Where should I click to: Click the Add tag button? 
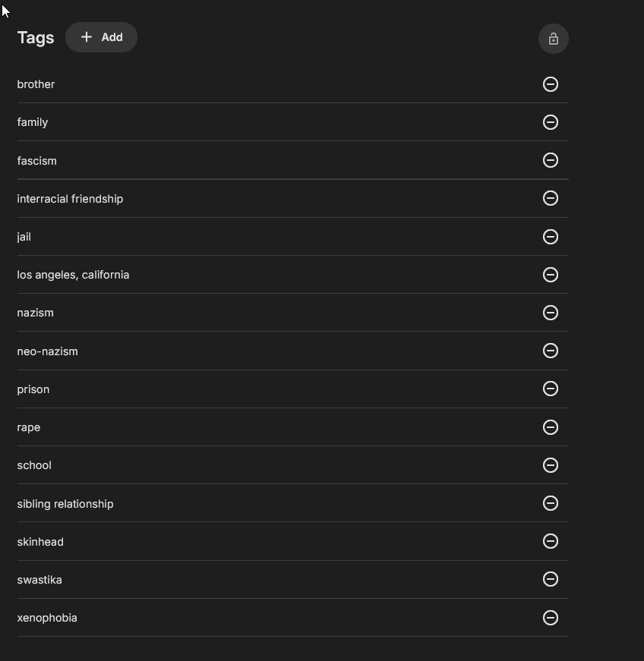point(101,37)
